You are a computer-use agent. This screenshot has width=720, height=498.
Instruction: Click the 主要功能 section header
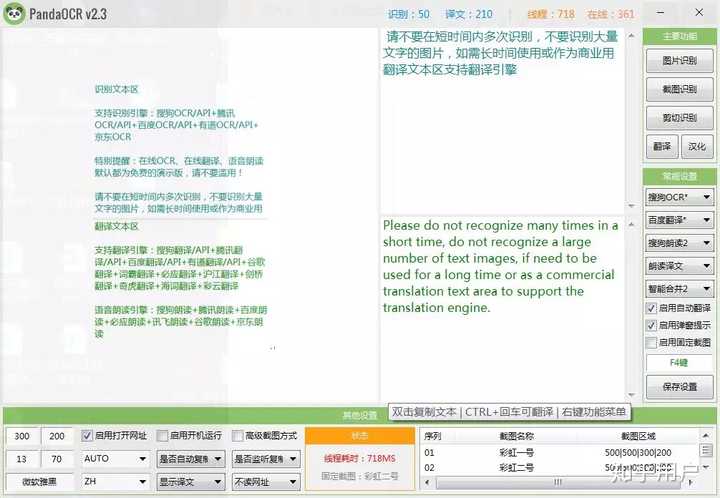[x=680, y=36]
